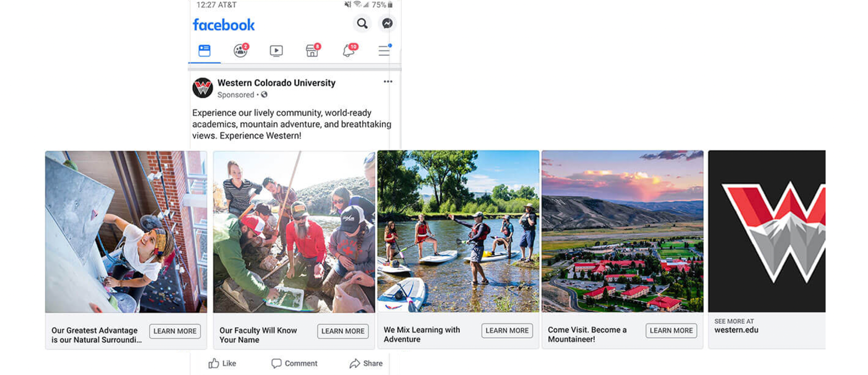
Task: Click Learn More for Learning with Adventure
Action: 507,331
